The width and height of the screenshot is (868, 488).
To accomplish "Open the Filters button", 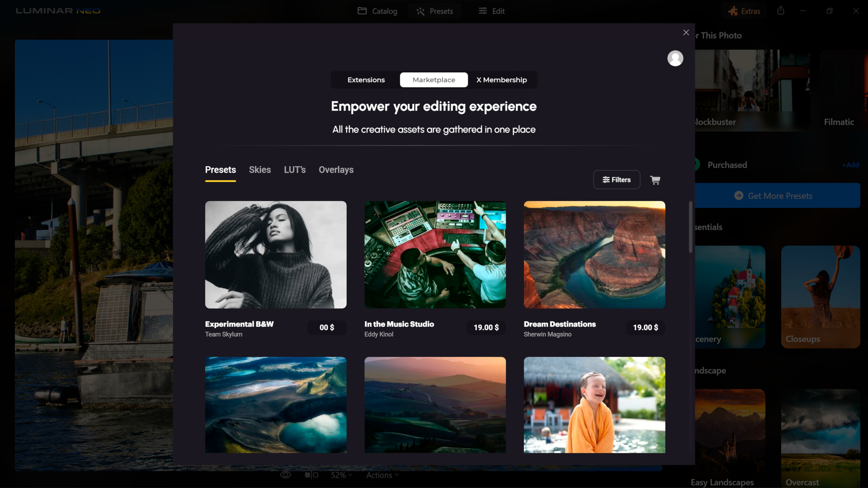I will pos(616,180).
